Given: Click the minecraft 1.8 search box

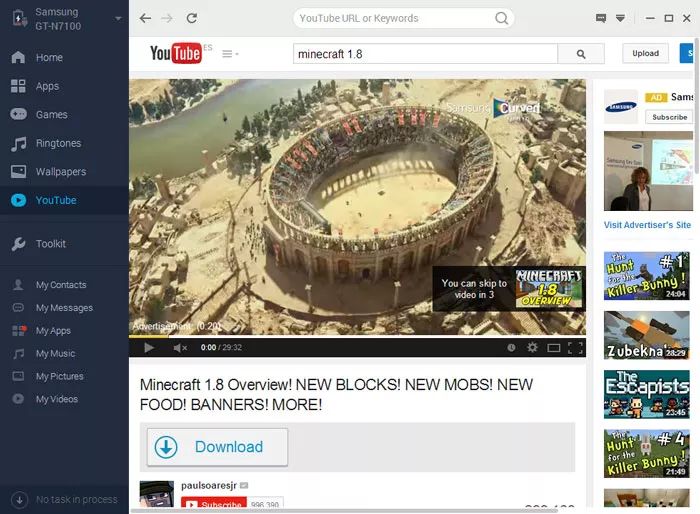Looking at the screenshot, I should click(x=425, y=54).
